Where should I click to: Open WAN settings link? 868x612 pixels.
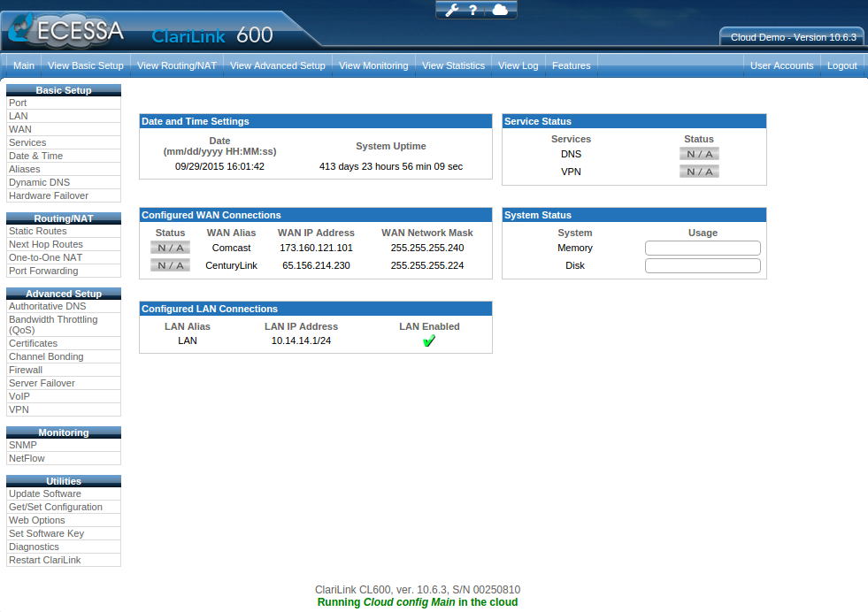click(64, 129)
